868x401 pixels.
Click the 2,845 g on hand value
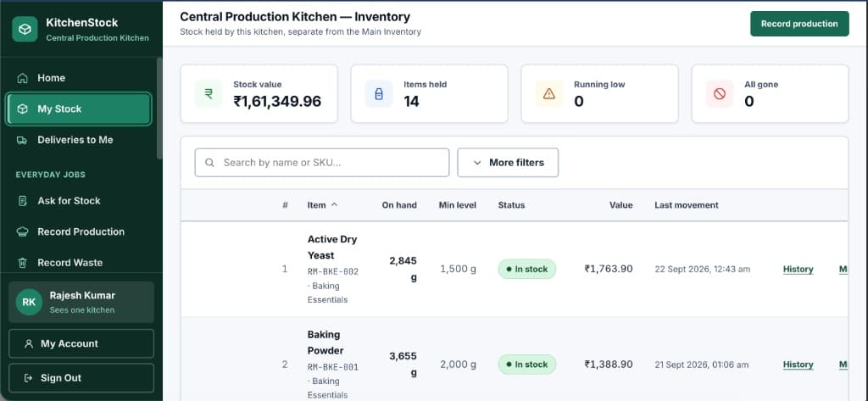tap(403, 270)
